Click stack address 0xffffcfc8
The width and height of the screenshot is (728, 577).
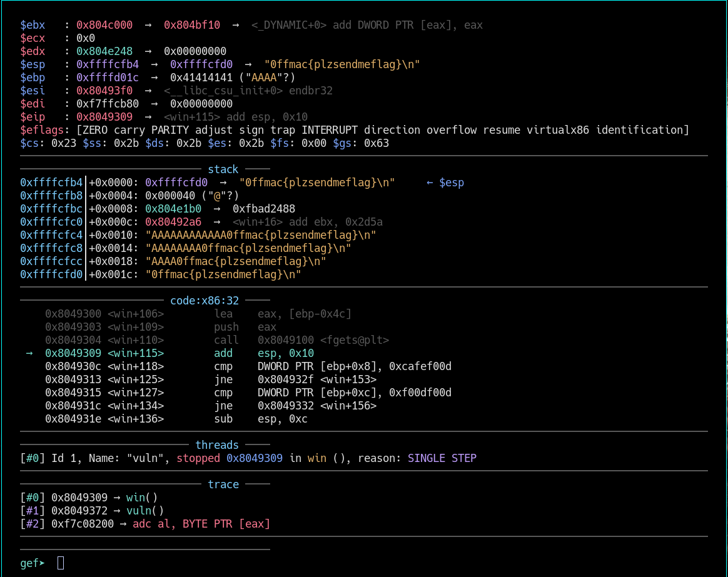(x=51, y=248)
